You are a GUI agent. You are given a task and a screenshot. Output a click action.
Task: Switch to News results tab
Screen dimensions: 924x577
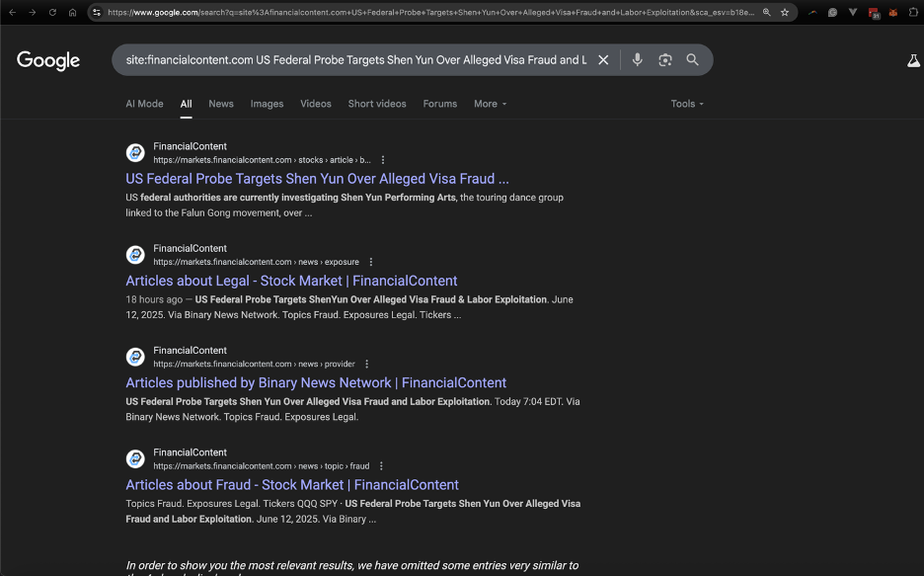point(221,104)
